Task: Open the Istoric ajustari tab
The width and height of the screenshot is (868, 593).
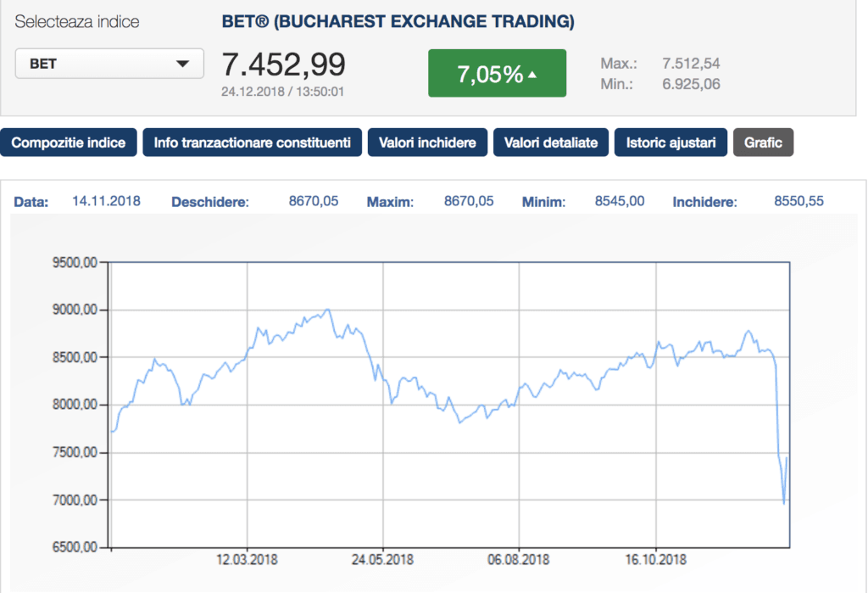Action: click(x=671, y=143)
